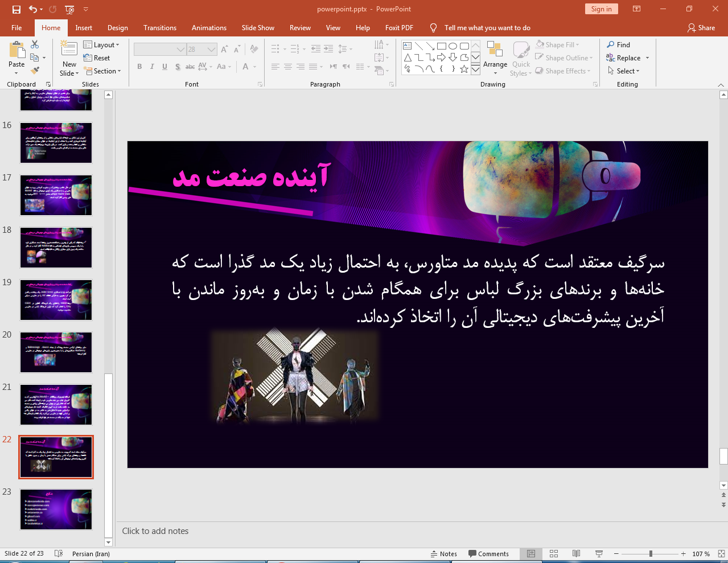Click the Paste clipboard icon
Screen dimensions: 728x563
tap(17, 51)
